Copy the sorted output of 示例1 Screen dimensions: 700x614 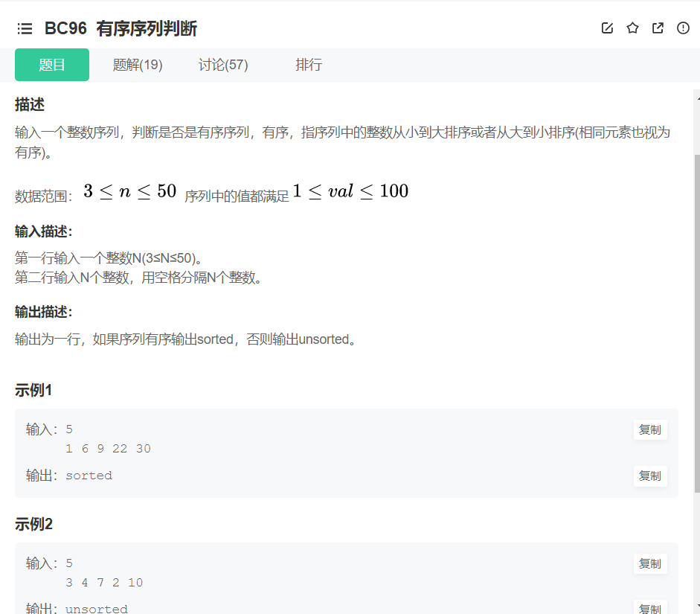pos(649,476)
